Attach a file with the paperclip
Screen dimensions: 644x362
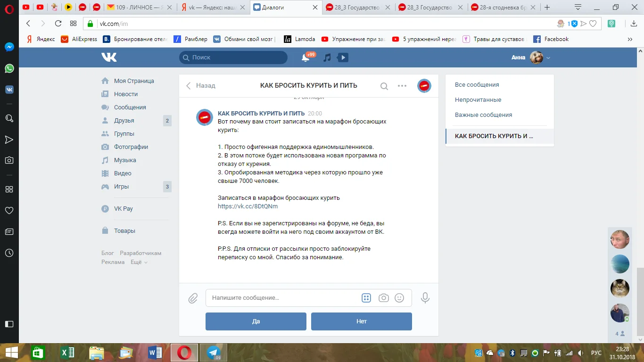tap(193, 298)
